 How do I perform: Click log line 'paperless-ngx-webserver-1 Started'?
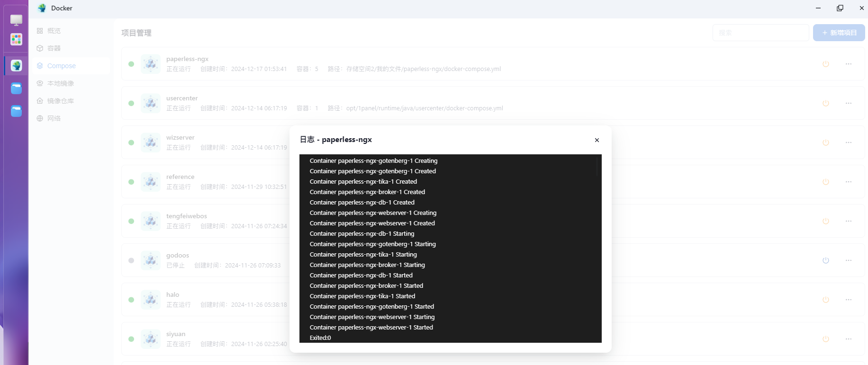371,328
